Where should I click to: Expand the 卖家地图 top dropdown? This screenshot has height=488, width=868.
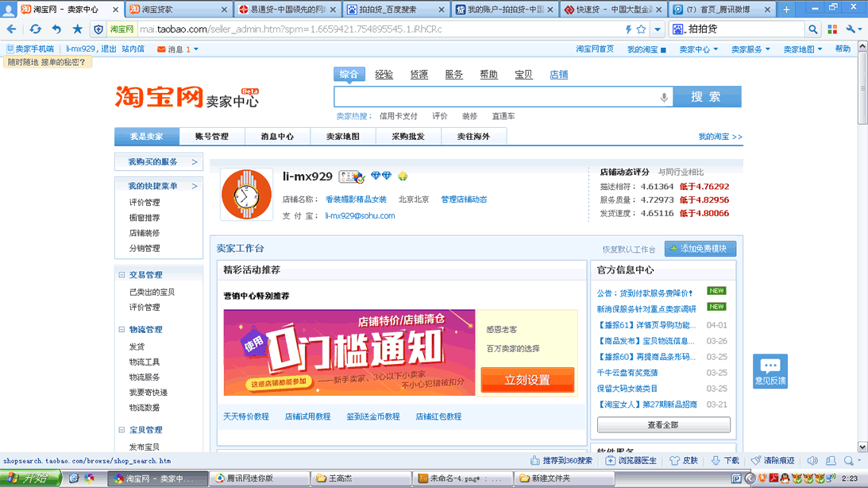(802, 49)
